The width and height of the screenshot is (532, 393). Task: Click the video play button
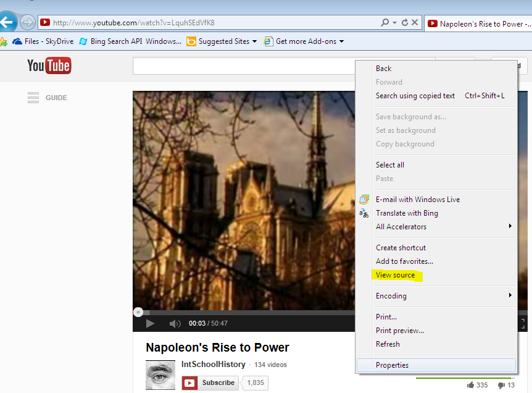[150, 323]
